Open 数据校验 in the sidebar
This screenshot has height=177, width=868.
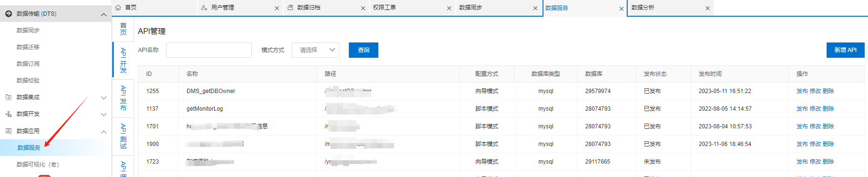point(28,81)
